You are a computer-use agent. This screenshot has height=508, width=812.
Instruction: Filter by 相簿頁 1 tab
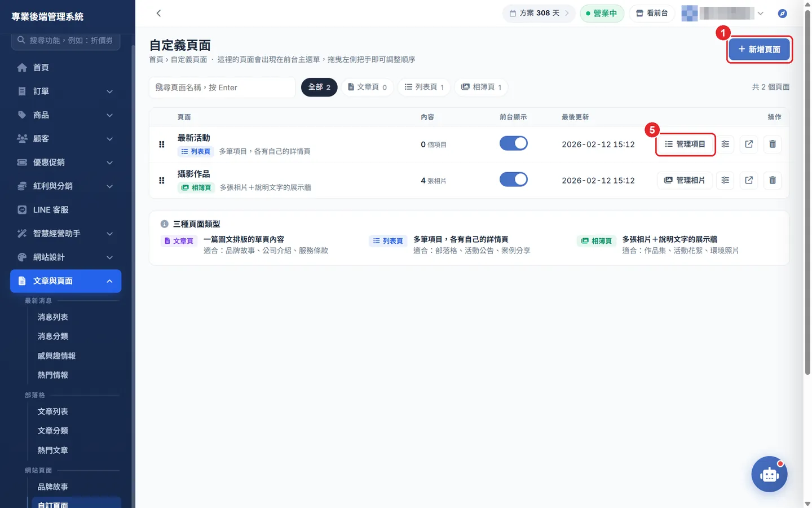tap(481, 87)
